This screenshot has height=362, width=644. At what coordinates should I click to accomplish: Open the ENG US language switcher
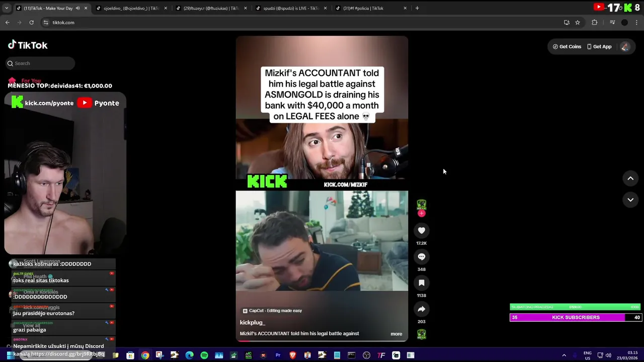pyautogui.click(x=587, y=355)
